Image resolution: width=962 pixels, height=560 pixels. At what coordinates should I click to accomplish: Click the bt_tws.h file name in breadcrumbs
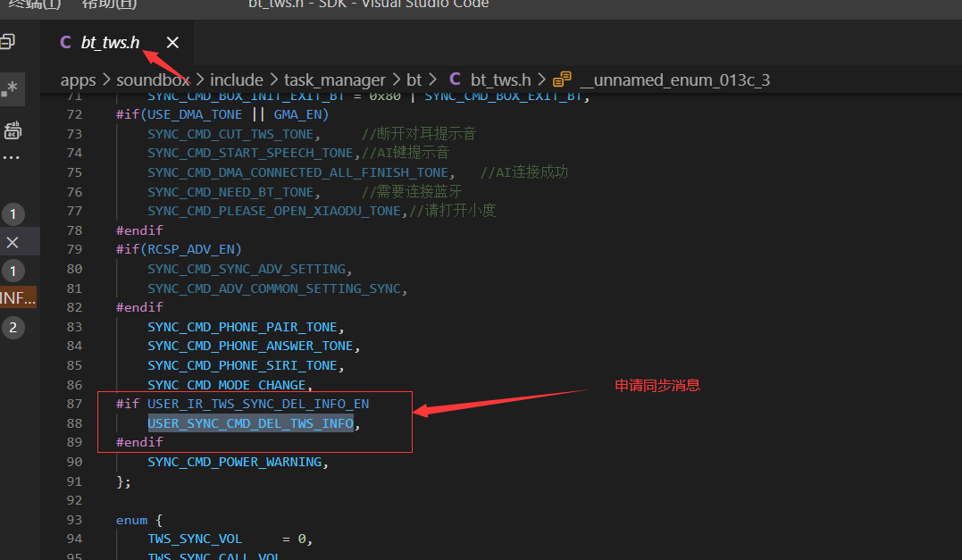coord(500,79)
